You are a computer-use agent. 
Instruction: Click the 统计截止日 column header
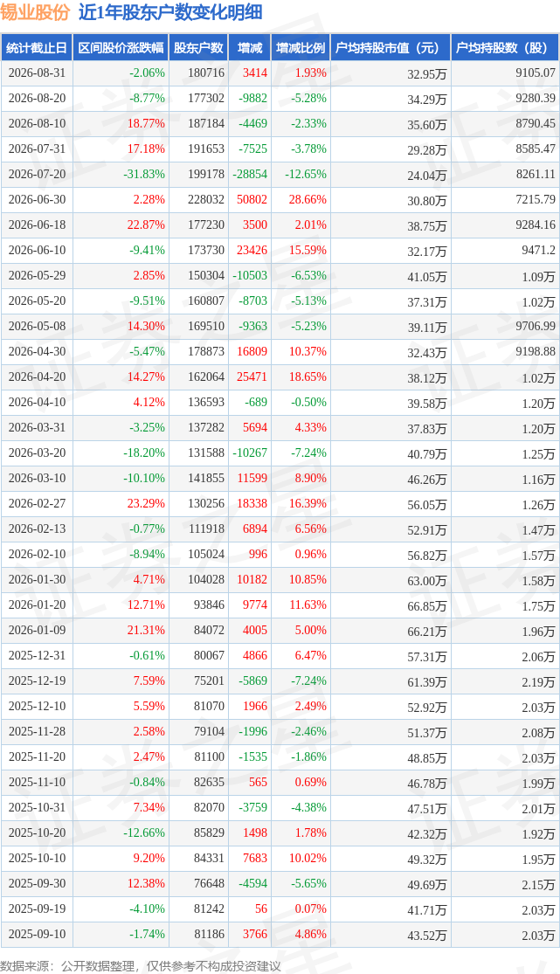click(37, 48)
